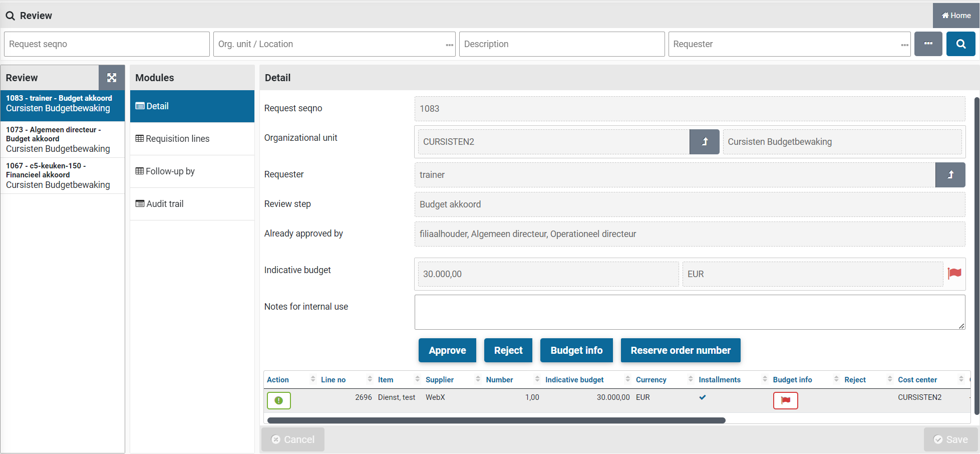This screenshot has width=980, height=454.
Task: Open the Organizational unit lookup arrow button
Action: pos(704,142)
